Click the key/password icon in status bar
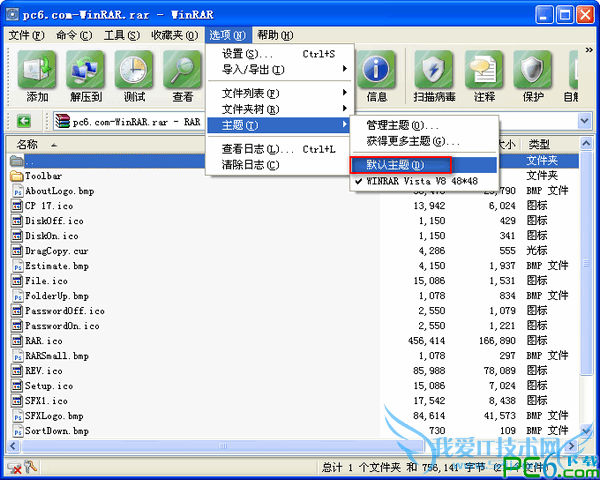 pyautogui.click(x=30, y=466)
